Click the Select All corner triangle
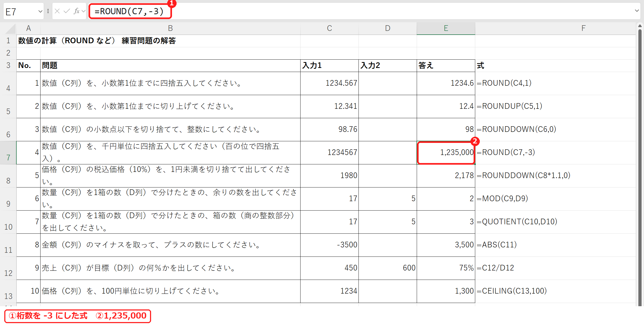Screen dimensions: 644x325 click(x=10, y=28)
